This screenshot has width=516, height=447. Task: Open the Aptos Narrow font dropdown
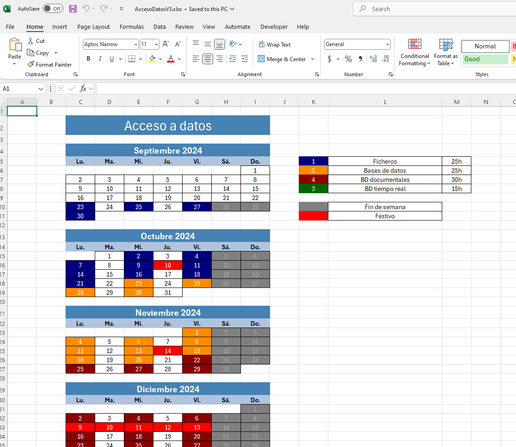[x=136, y=44]
